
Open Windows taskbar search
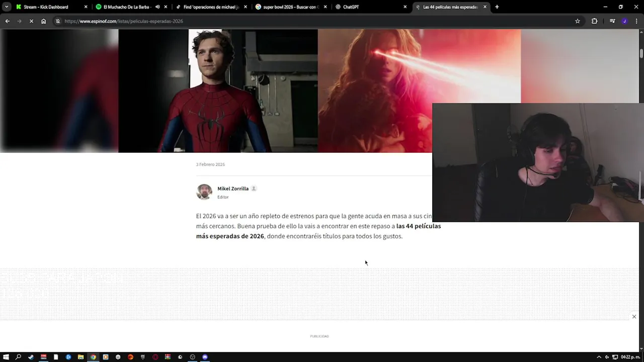[18, 357]
